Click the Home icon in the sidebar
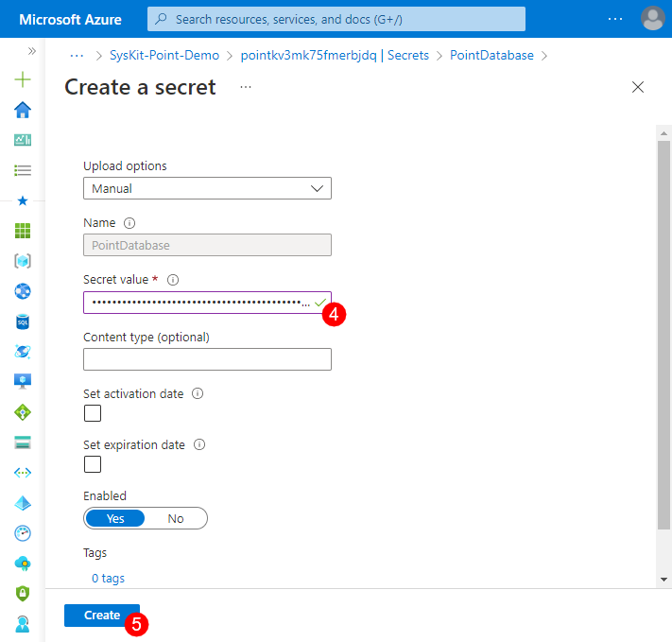672x642 pixels. pyautogui.click(x=23, y=110)
